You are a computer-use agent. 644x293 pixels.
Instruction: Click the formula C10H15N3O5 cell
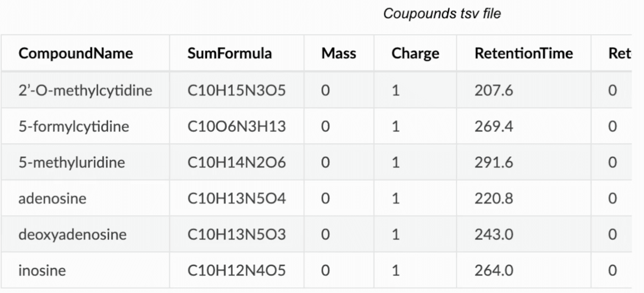click(237, 90)
